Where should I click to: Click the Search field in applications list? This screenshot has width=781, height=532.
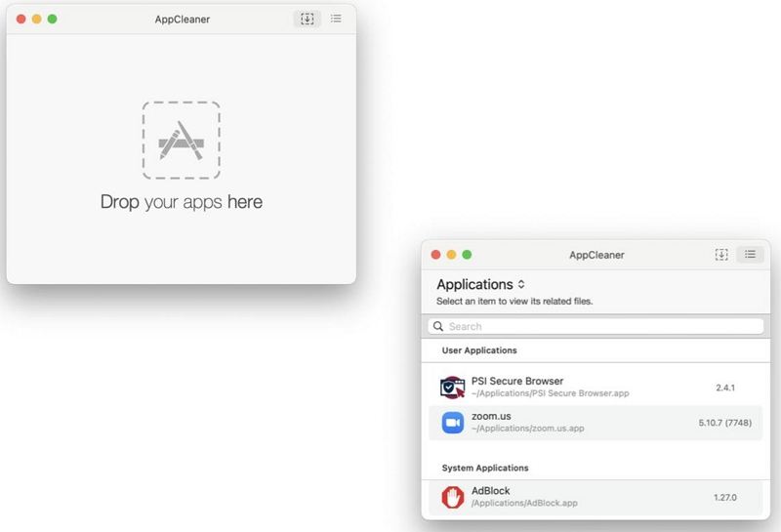pyautogui.click(x=596, y=326)
